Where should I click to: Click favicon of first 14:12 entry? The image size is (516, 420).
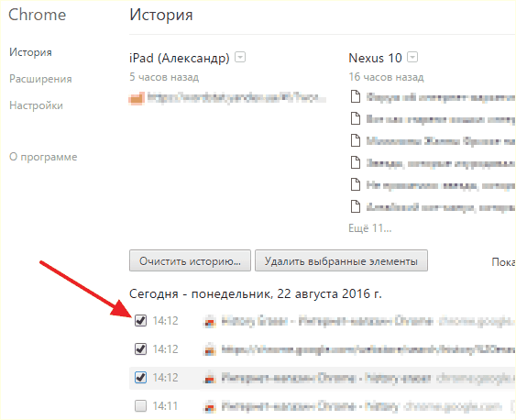pyautogui.click(x=210, y=321)
